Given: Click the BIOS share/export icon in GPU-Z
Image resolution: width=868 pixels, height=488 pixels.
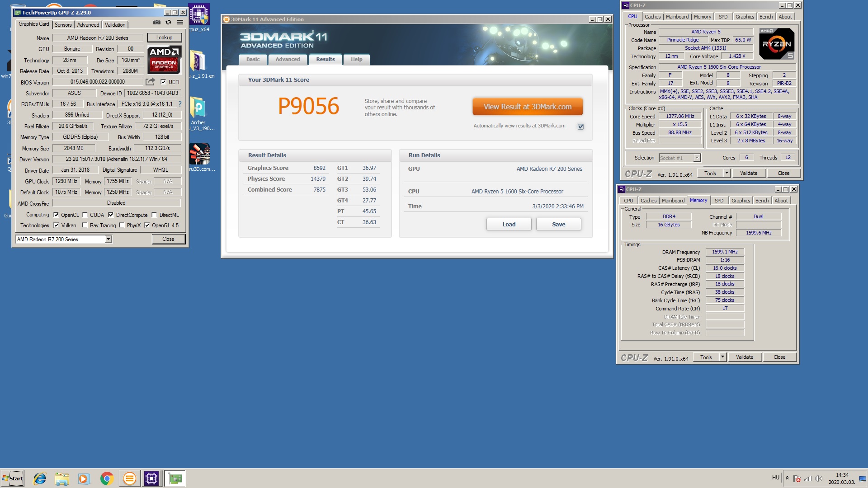Looking at the screenshot, I should pos(150,82).
